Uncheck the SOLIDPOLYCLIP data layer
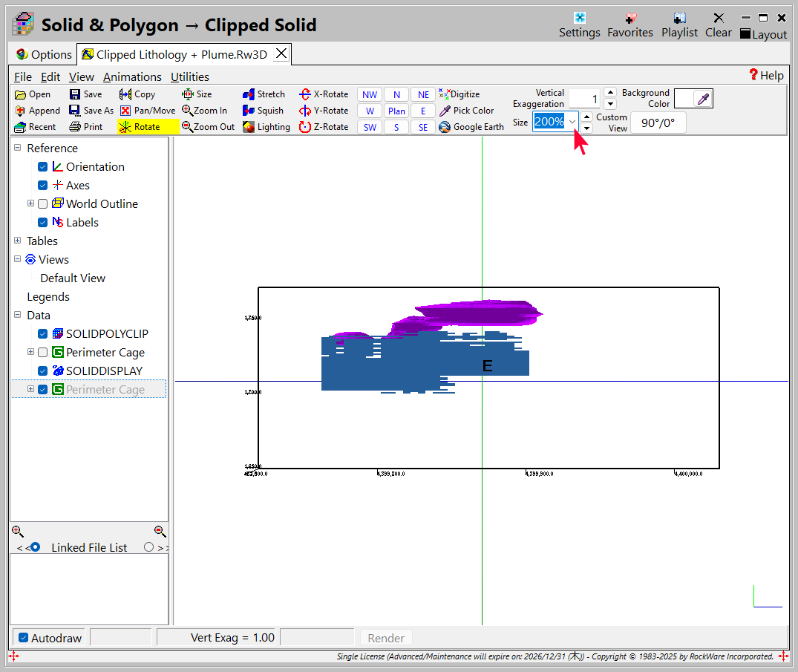Viewport: 798px width, 672px height. [43, 334]
